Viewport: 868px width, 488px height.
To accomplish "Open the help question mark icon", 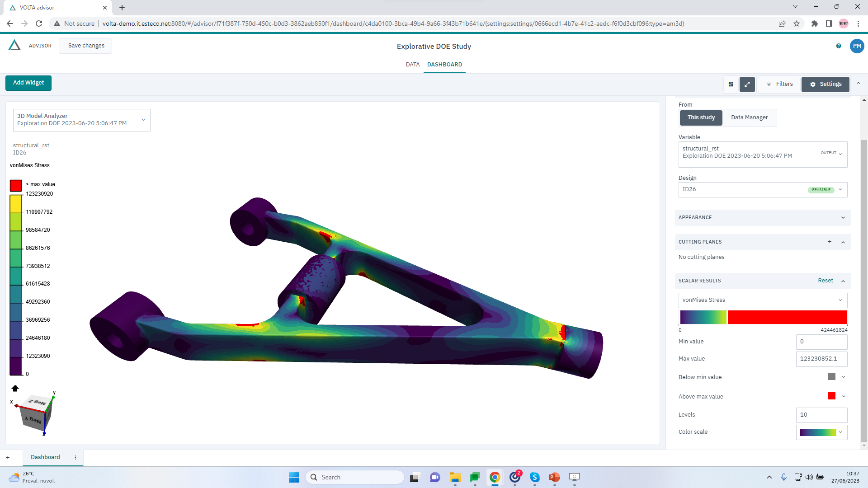I will [839, 46].
